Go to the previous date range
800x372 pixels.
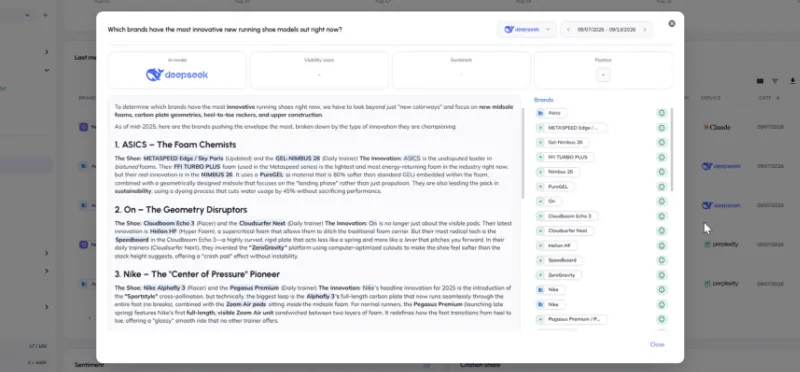(568, 30)
